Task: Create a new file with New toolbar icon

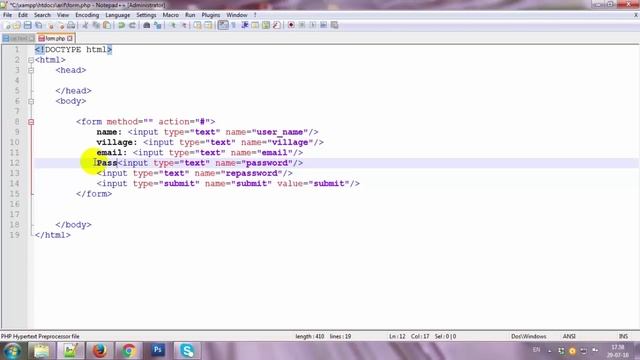Action: coord(7,25)
